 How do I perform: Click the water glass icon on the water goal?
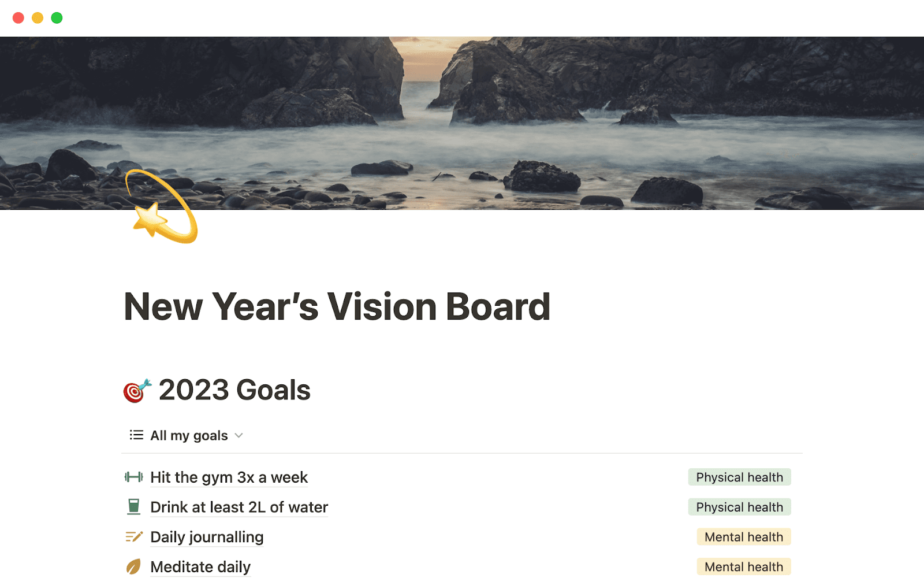coord(133,506)
